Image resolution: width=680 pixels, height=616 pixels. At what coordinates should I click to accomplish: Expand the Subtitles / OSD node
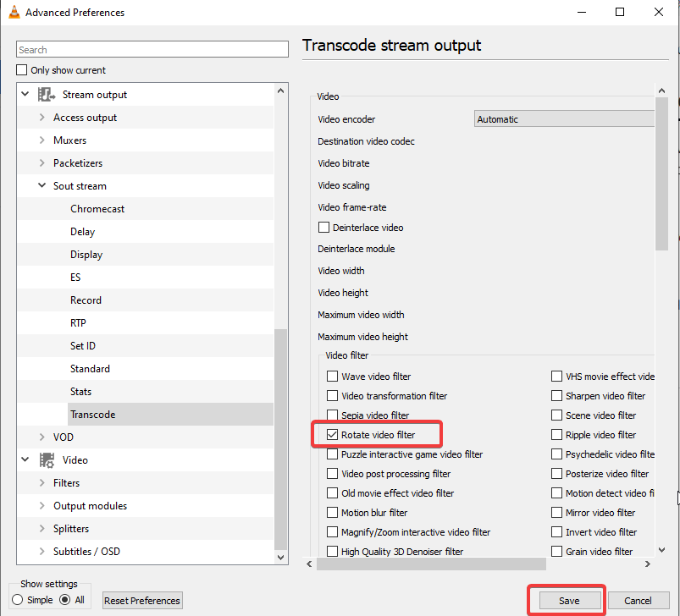pyautogui.click(x=42, y=552)
